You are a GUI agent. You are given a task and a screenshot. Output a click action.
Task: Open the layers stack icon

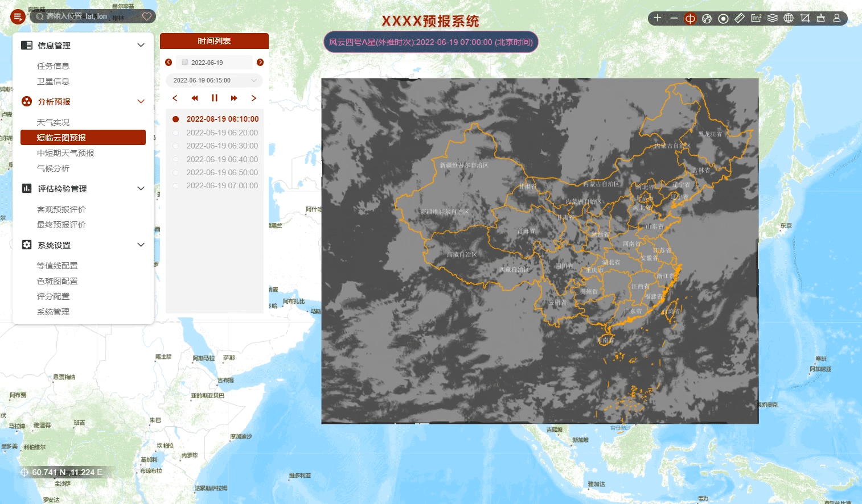[772, 18]
